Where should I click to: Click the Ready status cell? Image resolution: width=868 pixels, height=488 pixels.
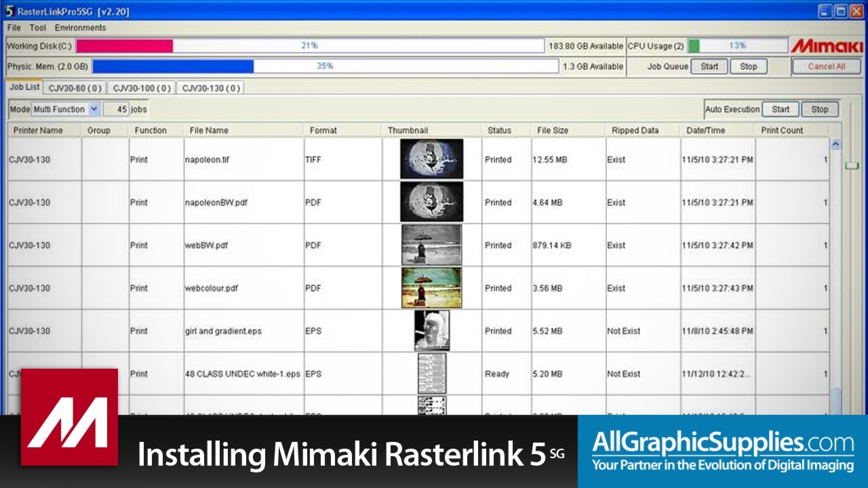point(507,373)
